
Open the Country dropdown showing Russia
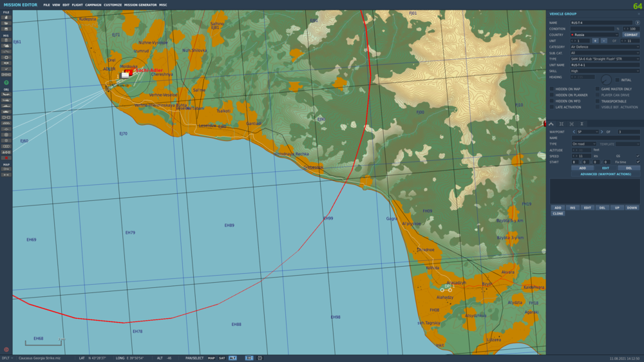594,35
